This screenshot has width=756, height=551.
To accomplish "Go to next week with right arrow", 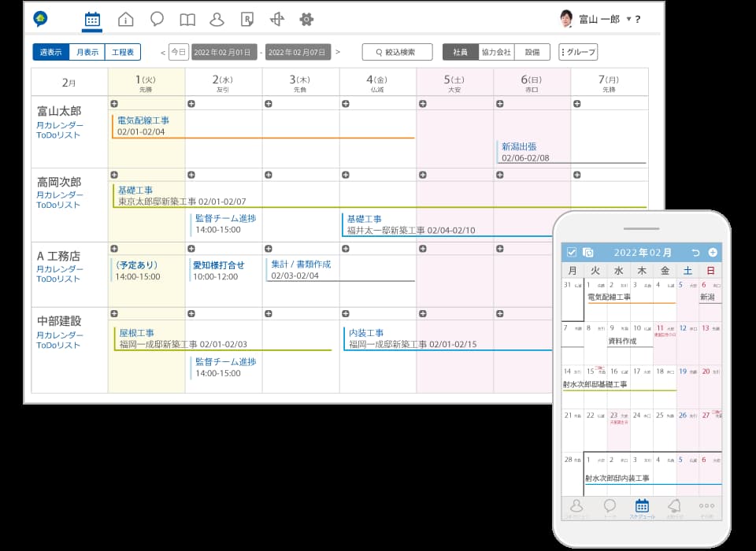I will click(x=338, y=52).
